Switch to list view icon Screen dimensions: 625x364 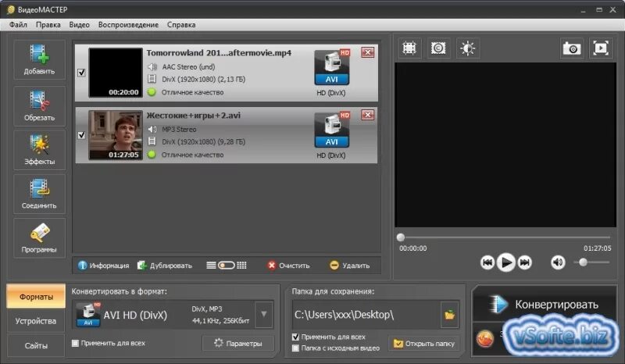pyautogui.click(x=211, y=266)
